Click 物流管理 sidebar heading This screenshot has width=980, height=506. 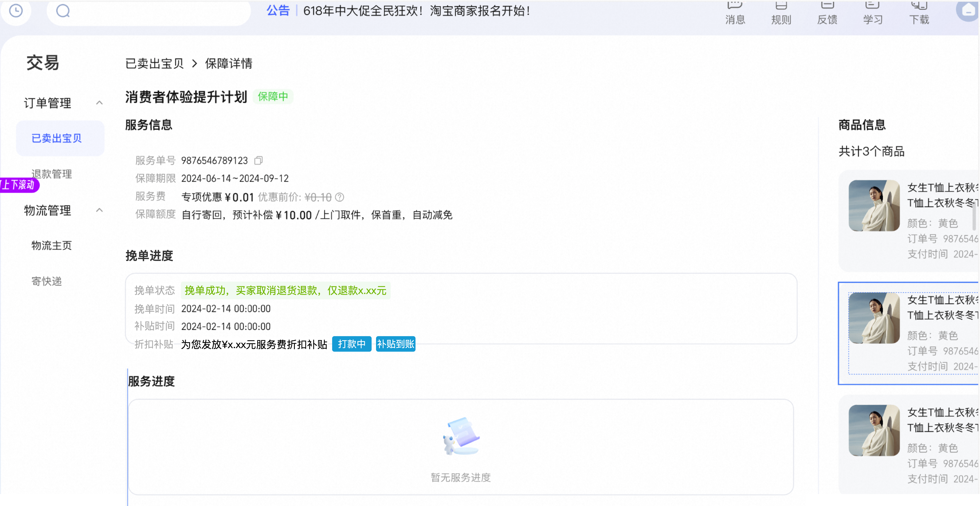click(47, 210)
